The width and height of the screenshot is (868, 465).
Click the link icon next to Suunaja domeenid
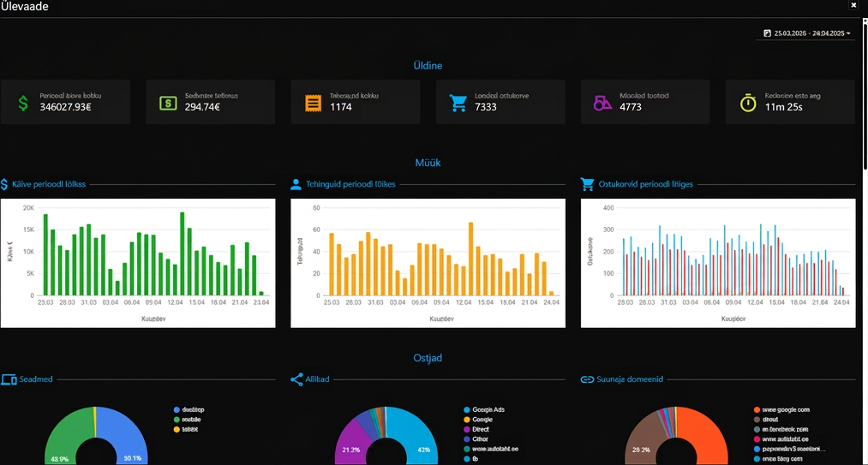click(x=587, y=379)
